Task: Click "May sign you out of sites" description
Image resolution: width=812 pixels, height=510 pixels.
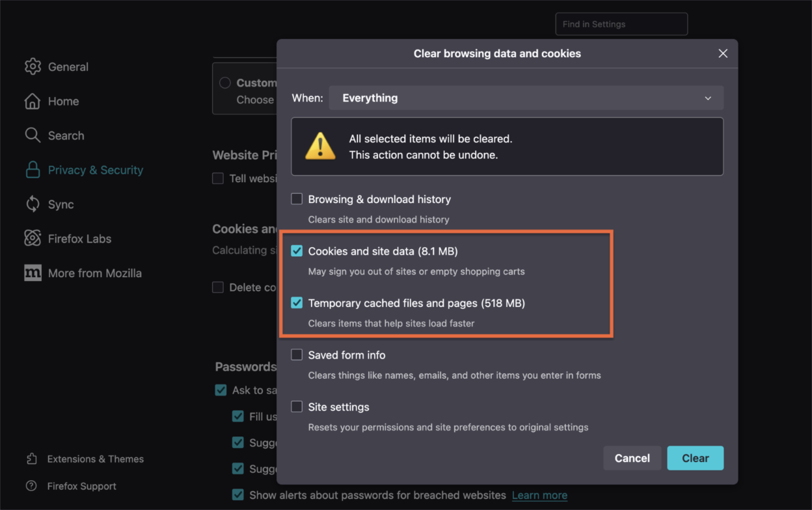Action: point(416,271)
